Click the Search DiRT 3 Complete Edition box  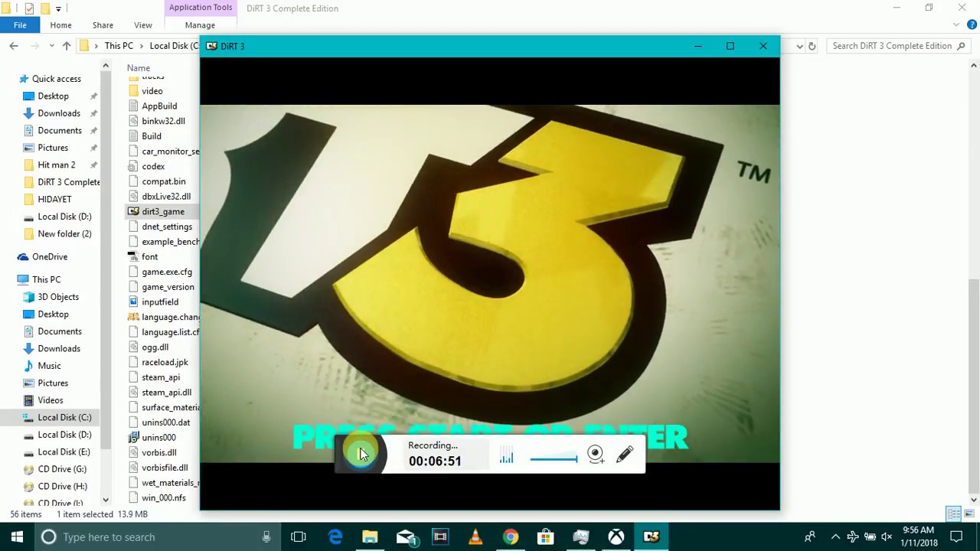pos(897,46)
